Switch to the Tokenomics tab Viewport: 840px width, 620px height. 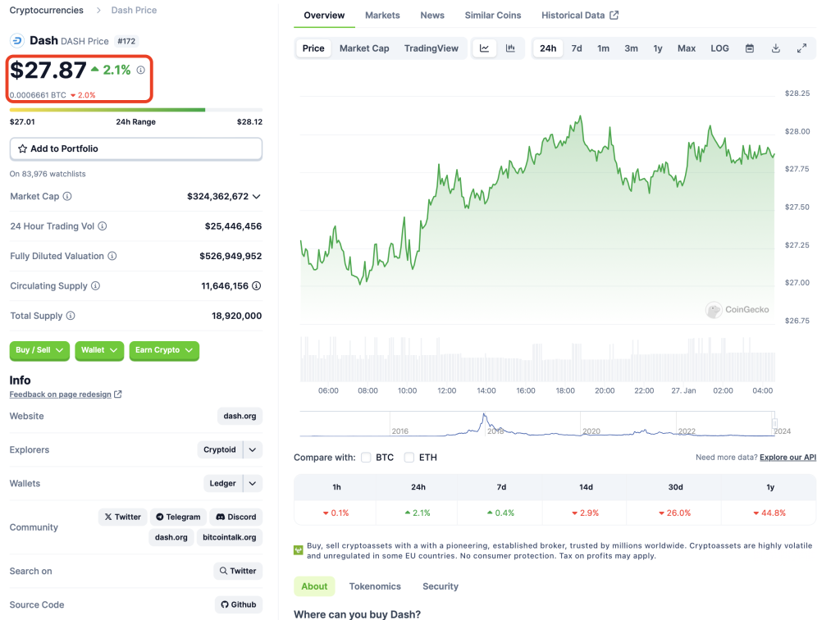tap(375, 587)
